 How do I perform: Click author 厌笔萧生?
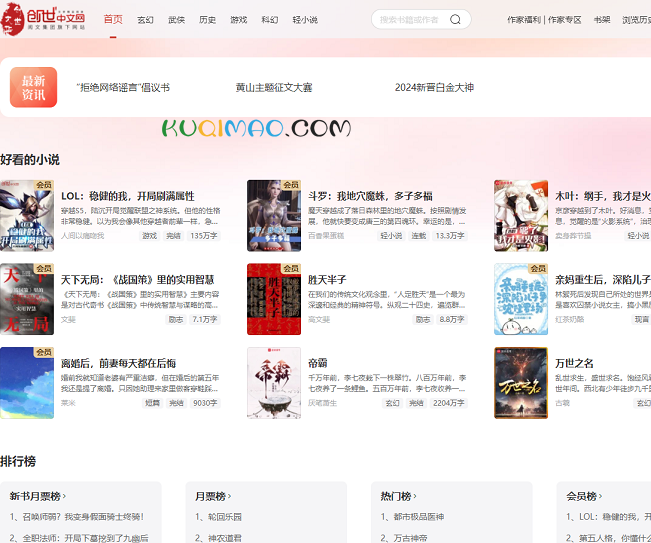click(322, 403)
